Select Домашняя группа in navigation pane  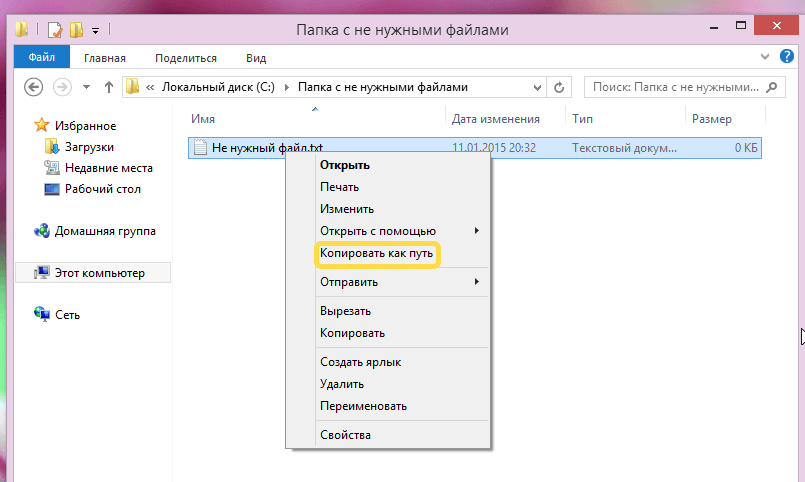(x=105, y=231)
